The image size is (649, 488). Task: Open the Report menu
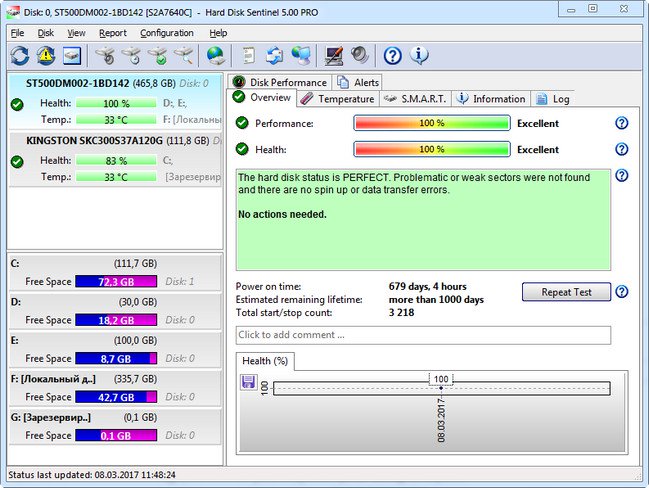[112, 33]
